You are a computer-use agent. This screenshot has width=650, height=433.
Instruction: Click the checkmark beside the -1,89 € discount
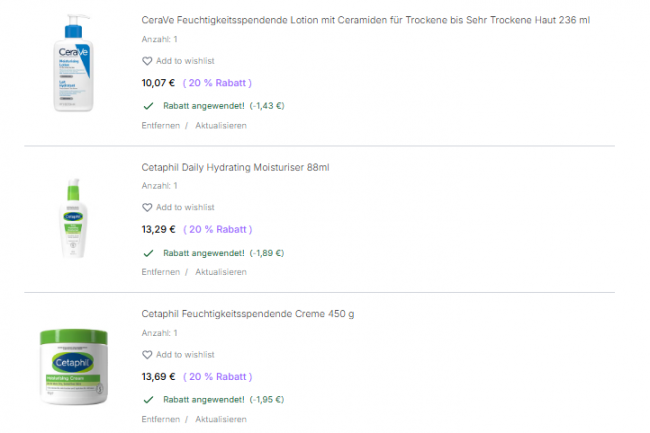[148, 252]
